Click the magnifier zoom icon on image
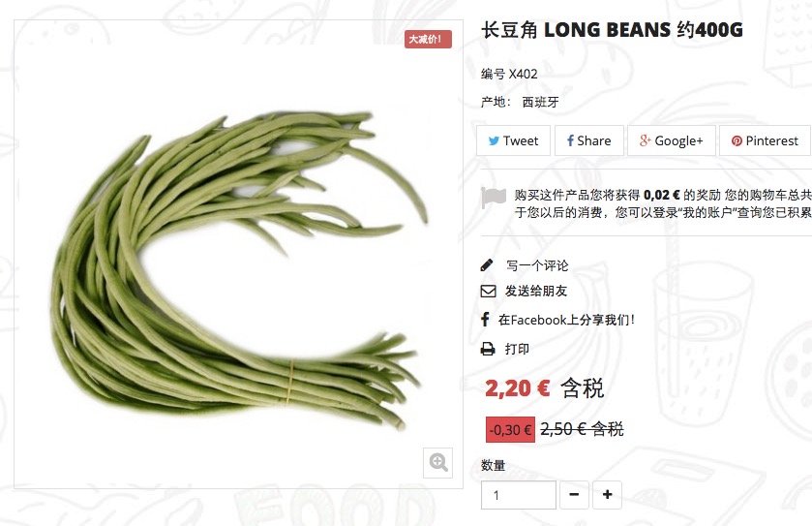Viewport: 812px width, 526px height. pyautogui.click(x=438, y=463)
